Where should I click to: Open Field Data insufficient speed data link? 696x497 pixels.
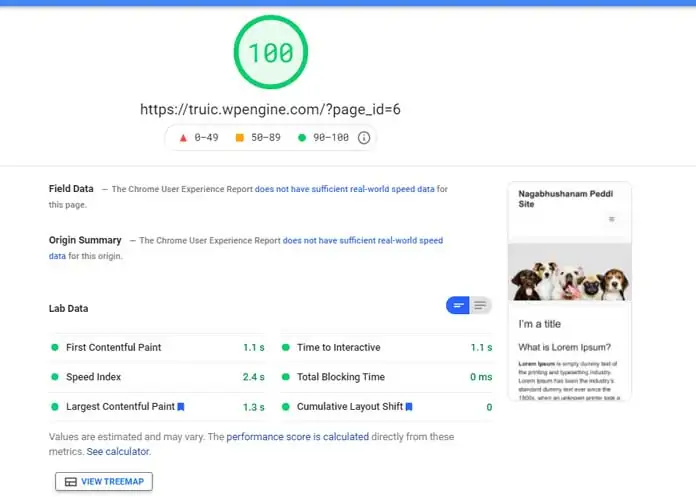tap(344, 189)
